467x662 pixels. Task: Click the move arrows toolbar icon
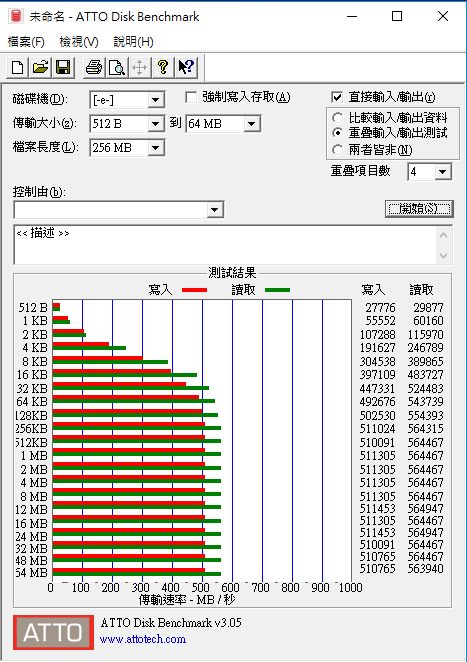[x=139, y=68]
